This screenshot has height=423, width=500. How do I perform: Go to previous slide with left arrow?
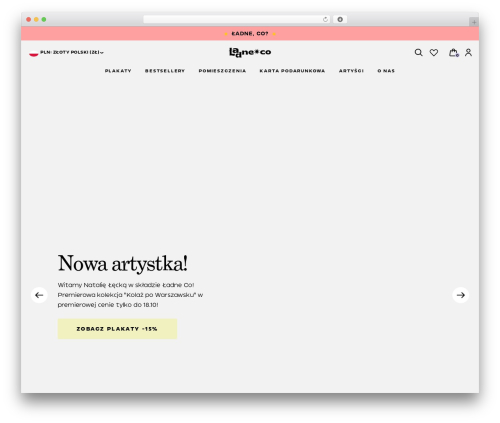tap(39, 295)
